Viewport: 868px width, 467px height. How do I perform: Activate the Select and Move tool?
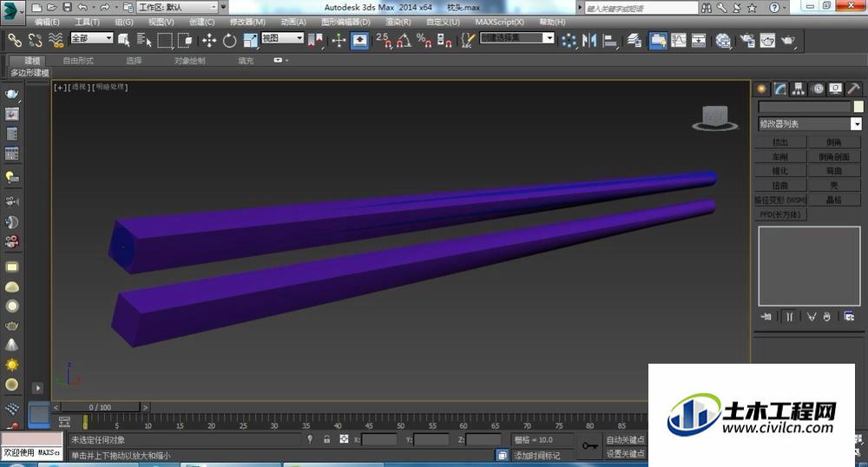(x=209, y=40)
